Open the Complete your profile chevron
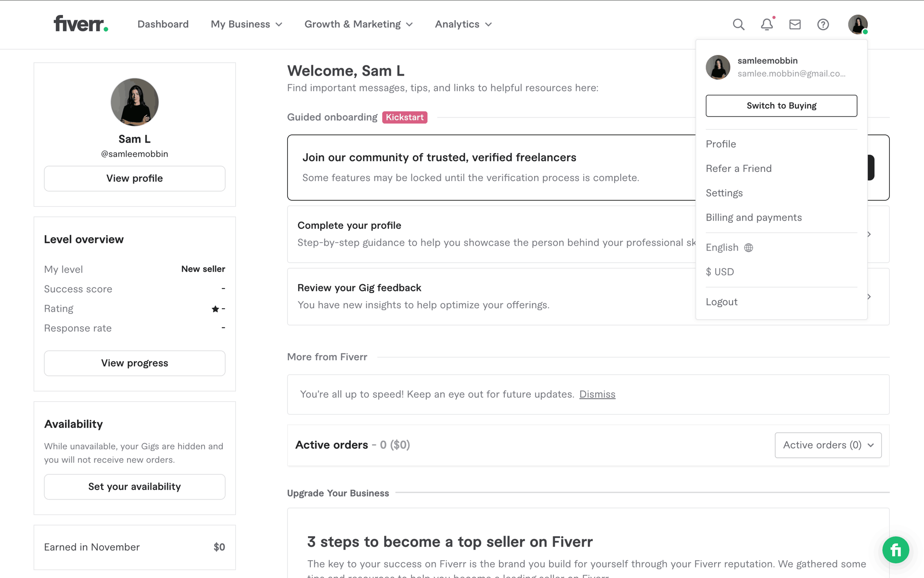Screen dimensions: 924x578 tap(869, 234)
